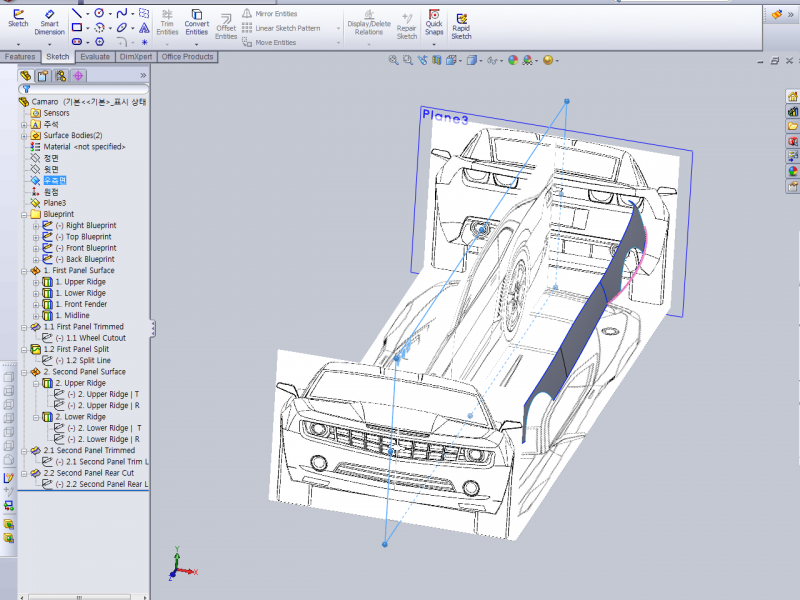The width and height of the screenshot is (800, 600).
Task: Expand the Right Blueprint sketch node
Action: (36, 226)
